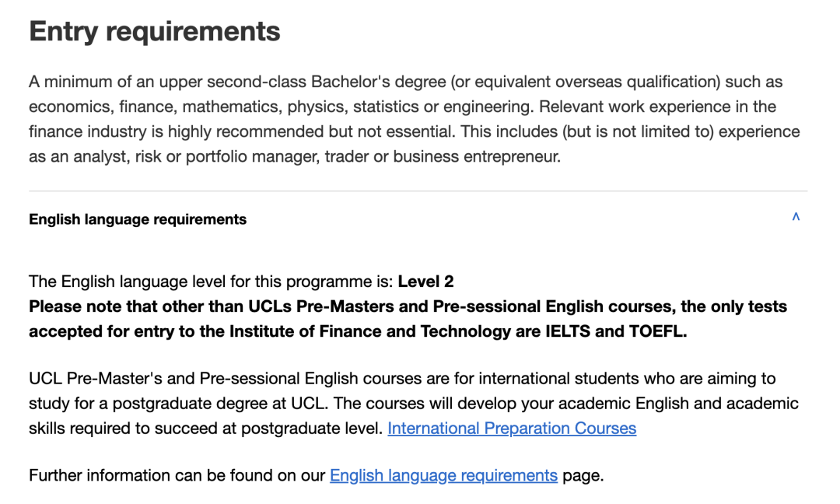Click the words portfolio manager
Viewport: 840px width, 504px height.
252,157
